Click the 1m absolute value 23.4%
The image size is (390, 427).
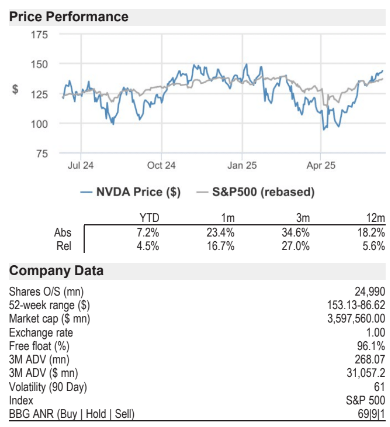tap(220, 232)
